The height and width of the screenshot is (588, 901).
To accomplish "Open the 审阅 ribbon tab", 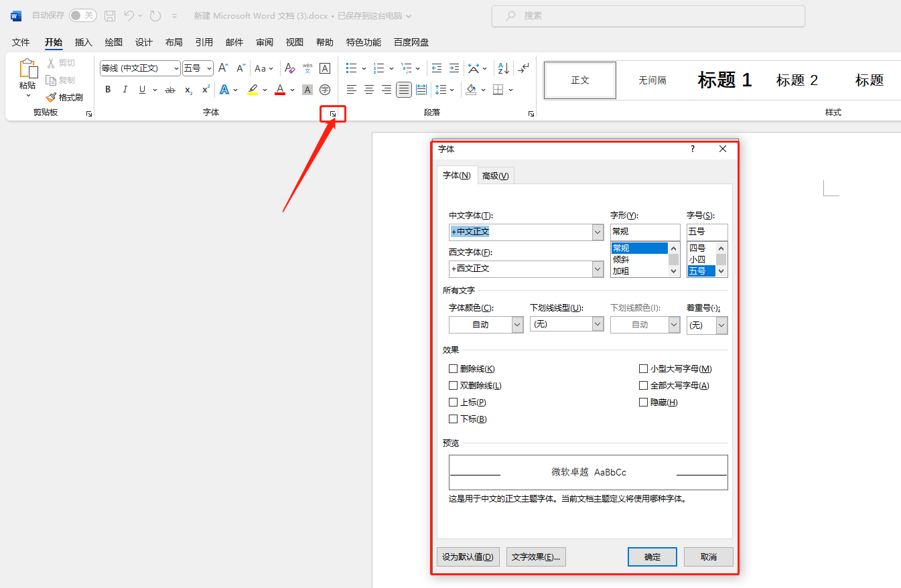I will pyautogui.click(x=265, y=42).
